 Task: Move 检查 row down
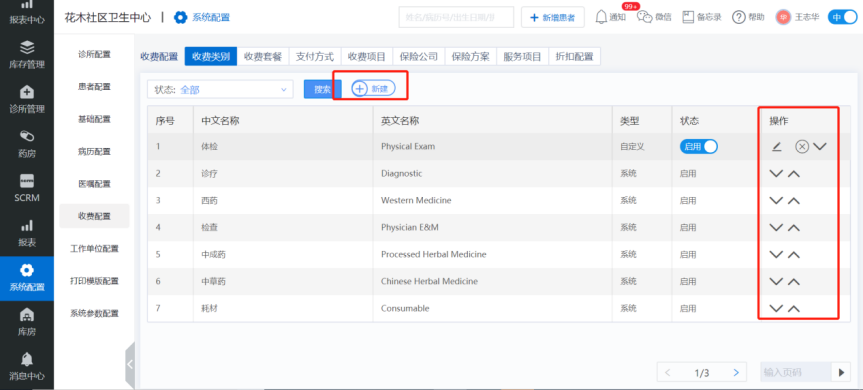point(776,227)
